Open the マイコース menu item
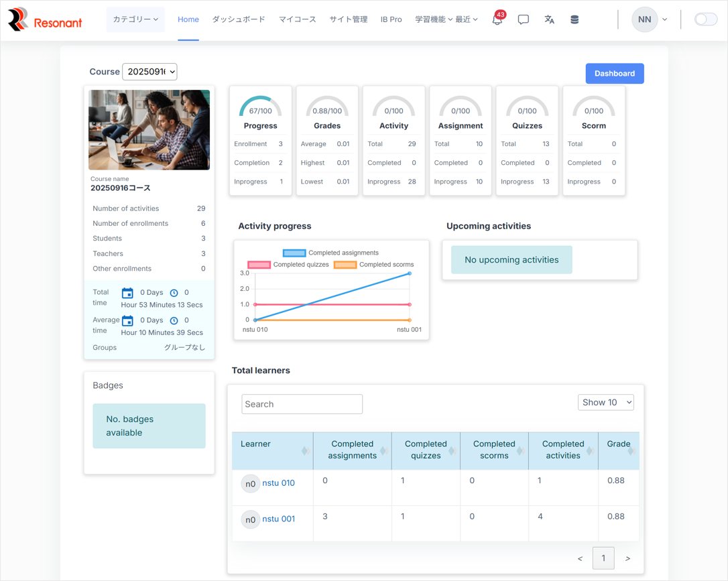This screenshot has width=728, height=581. pos(297,19)
